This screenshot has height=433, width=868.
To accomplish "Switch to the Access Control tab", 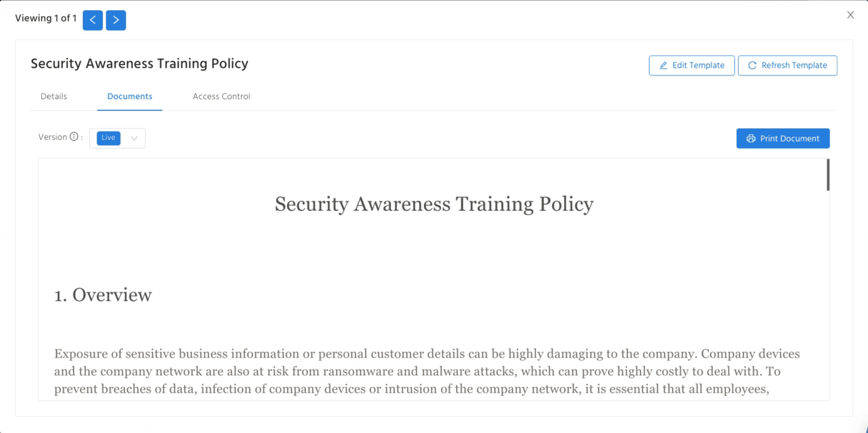I will coord(222,97).
